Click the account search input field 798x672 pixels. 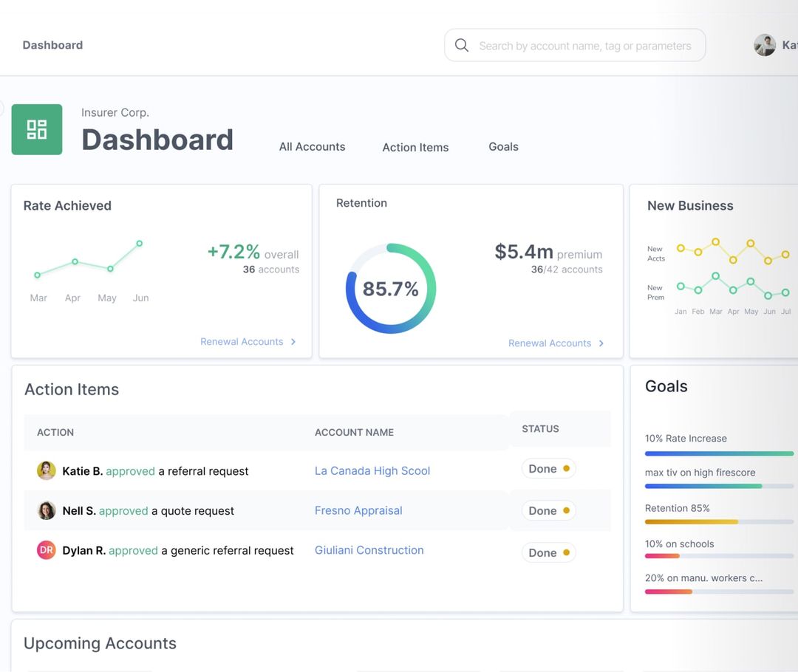[584, 46]
